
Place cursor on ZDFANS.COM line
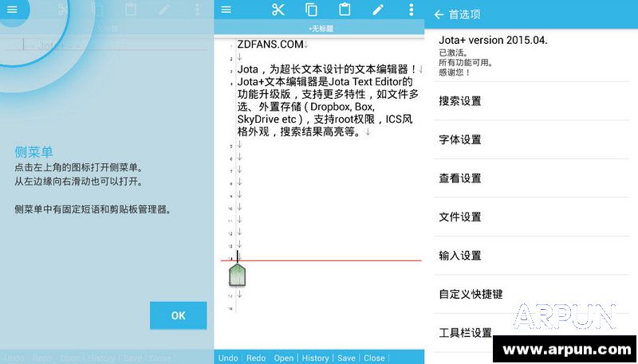click(270, 44)
